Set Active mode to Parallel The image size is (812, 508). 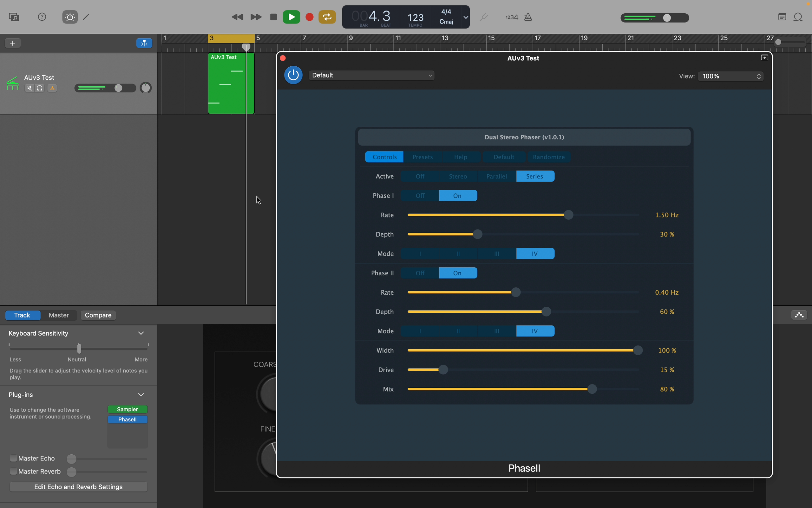tap(497, 177)
